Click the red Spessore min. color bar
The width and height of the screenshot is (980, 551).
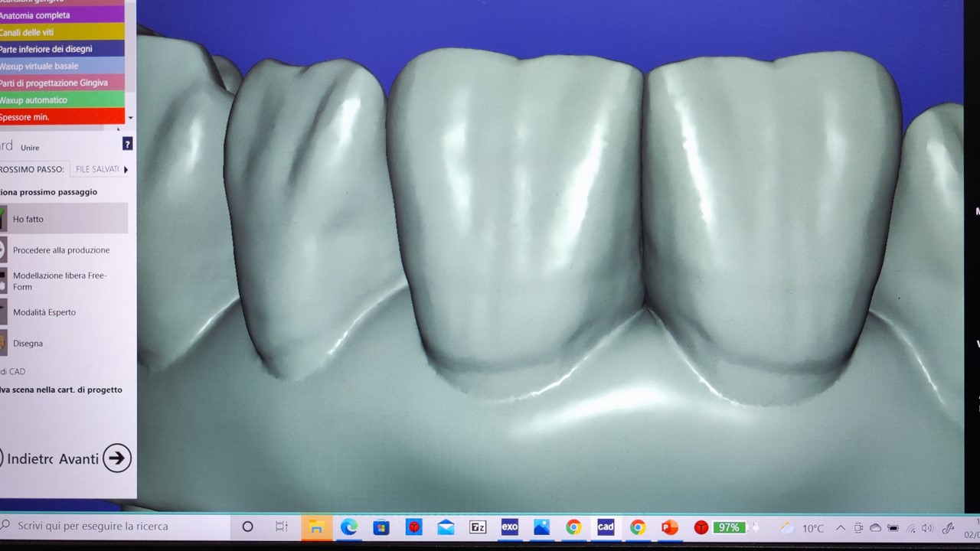pos(61,117)
